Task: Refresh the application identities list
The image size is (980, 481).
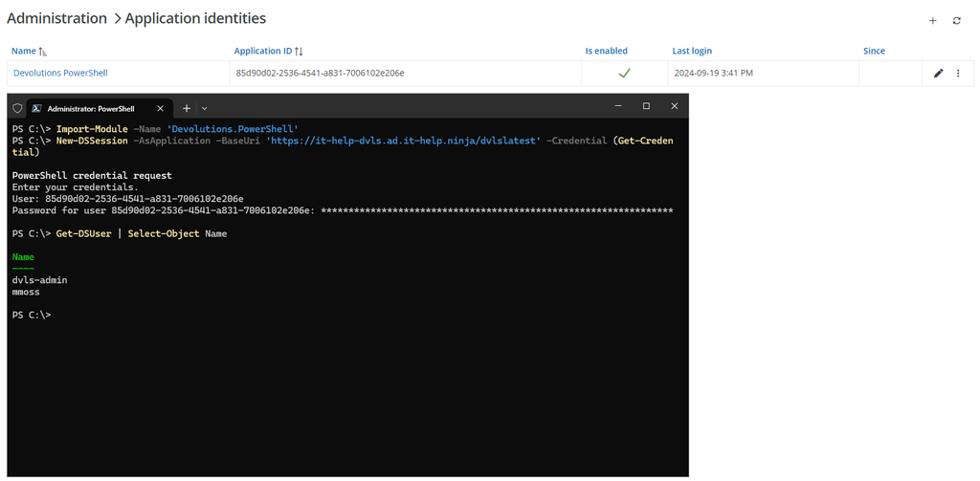Action: point(956,20)
